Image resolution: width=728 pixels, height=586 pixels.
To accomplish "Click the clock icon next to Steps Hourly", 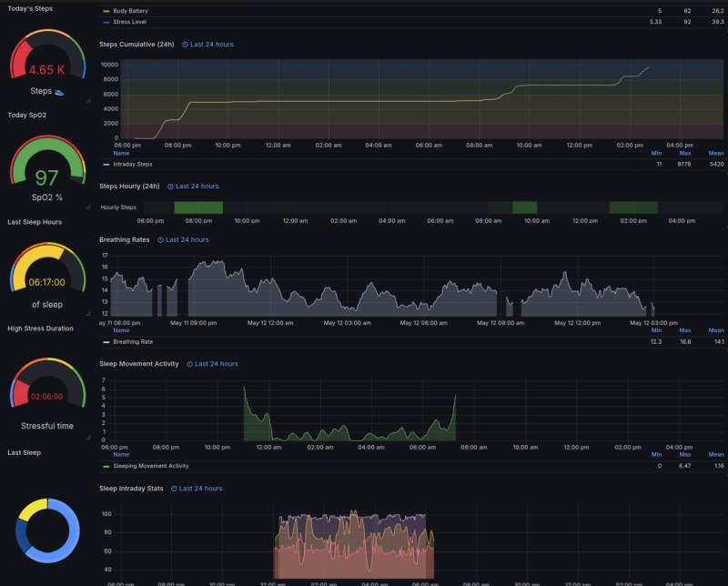I will tap(170, 187).
